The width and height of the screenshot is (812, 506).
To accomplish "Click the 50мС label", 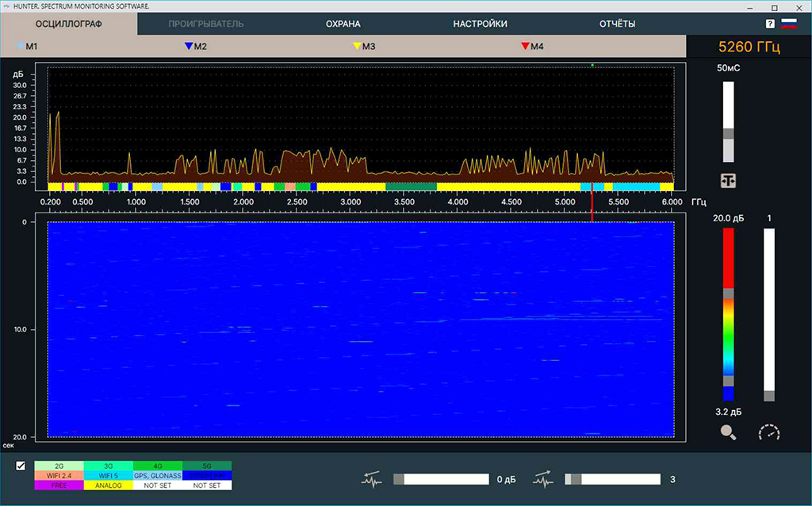I will pyautogui.click(x=728, y=68).
